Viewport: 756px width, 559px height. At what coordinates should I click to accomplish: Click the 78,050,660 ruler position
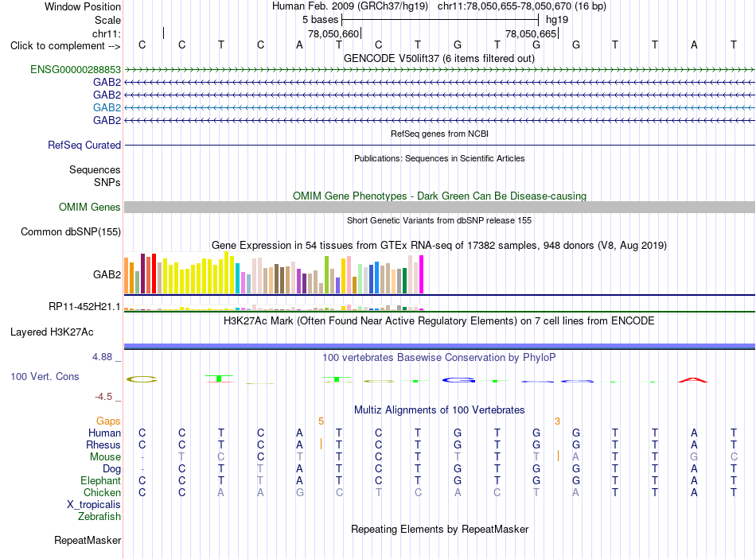coord(333,33)
